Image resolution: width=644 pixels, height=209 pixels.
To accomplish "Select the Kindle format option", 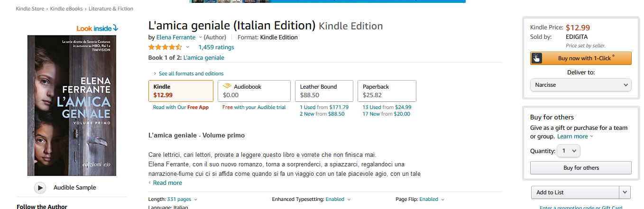I will pos(181,91).
